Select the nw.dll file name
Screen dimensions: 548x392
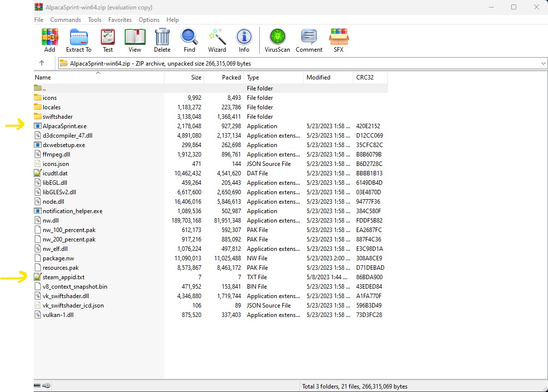(x=50, y=220)
